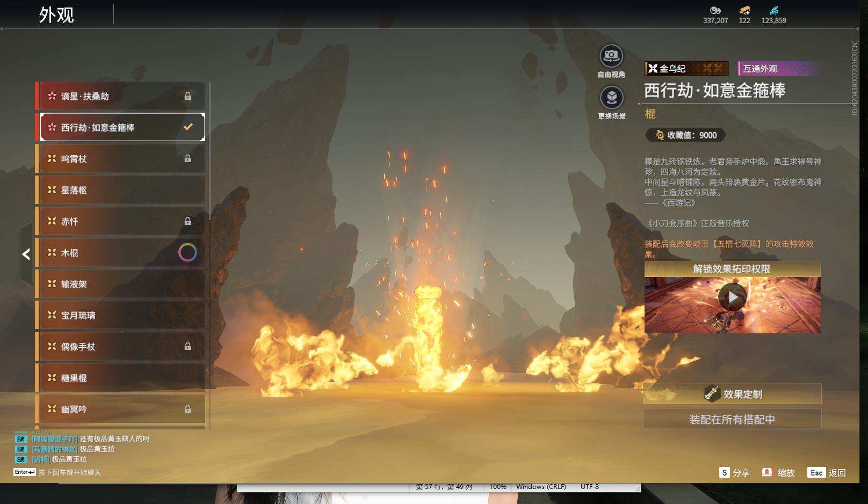Click the 《小刀会序曲》正版音乐授权 text
The height and width of the screenshot is (504, 868).
click(697, 223)
